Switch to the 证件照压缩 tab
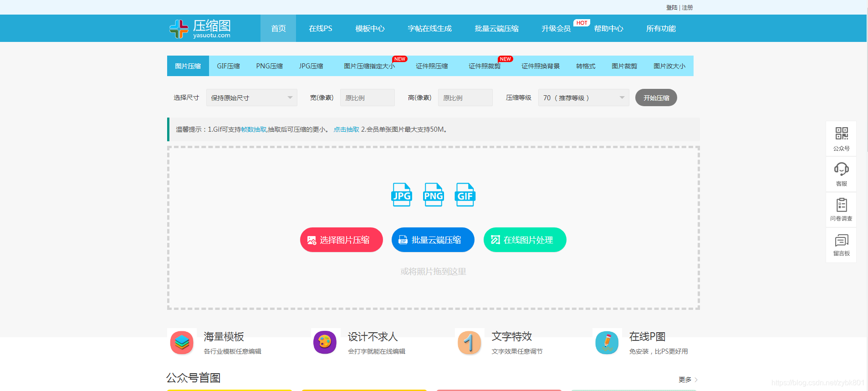 point(432,66)
